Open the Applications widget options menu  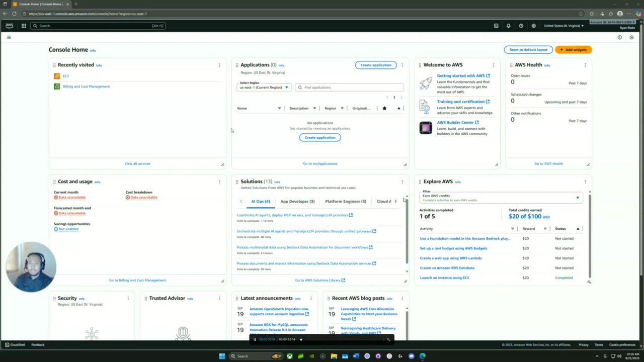pyautogui.click(x=402, y=65)
